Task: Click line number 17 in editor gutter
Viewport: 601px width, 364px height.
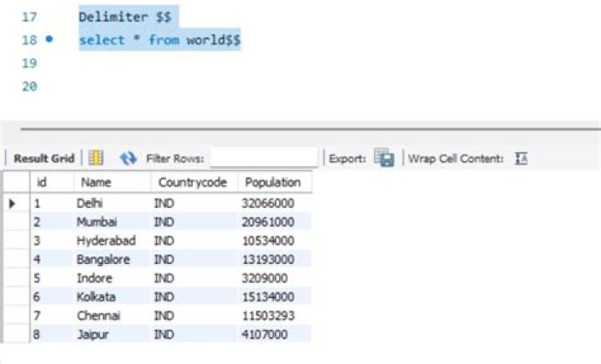Action: [29, 17]
